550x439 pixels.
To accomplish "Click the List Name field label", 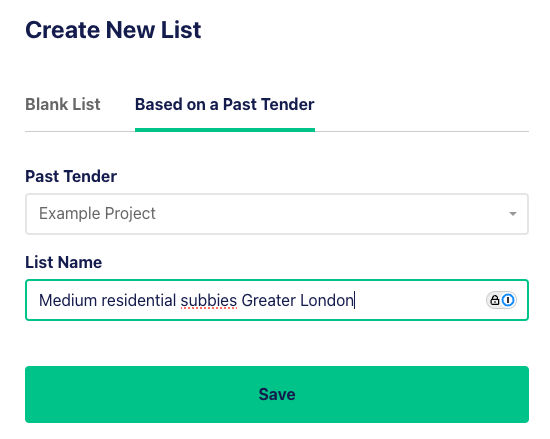I will [63, 262].
